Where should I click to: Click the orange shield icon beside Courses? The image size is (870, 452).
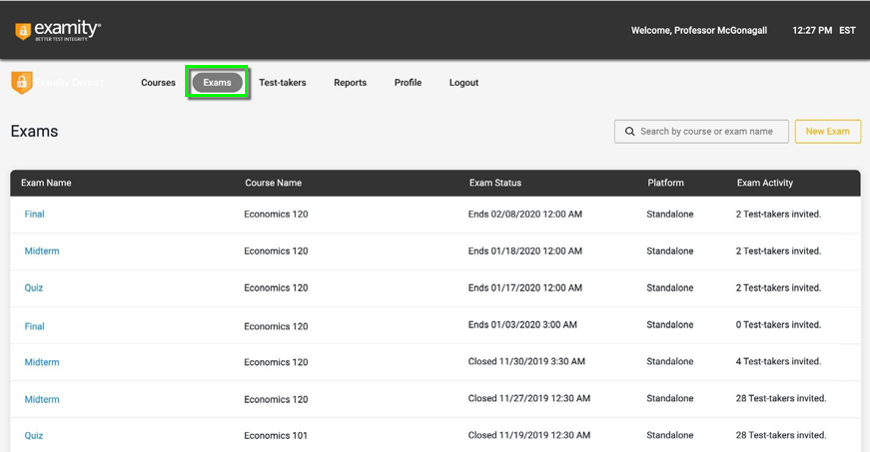coord(21,83)
